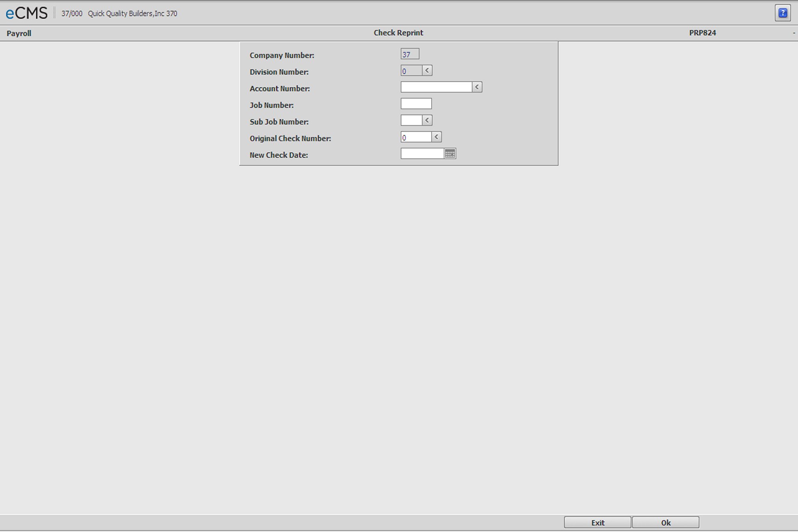798x532 pixels.
Task: Open Sub Job Number lookup arrow
Action: tap(427, 120)
